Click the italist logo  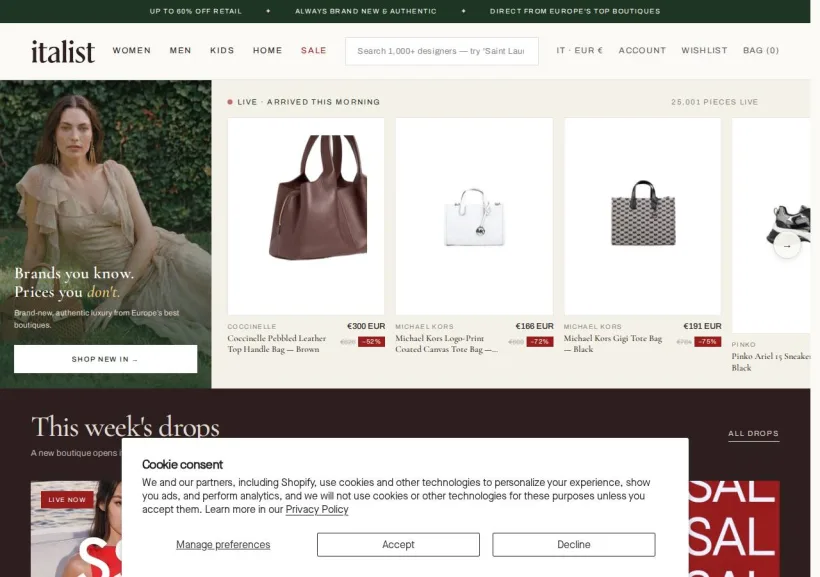click(x=63, y=51)
